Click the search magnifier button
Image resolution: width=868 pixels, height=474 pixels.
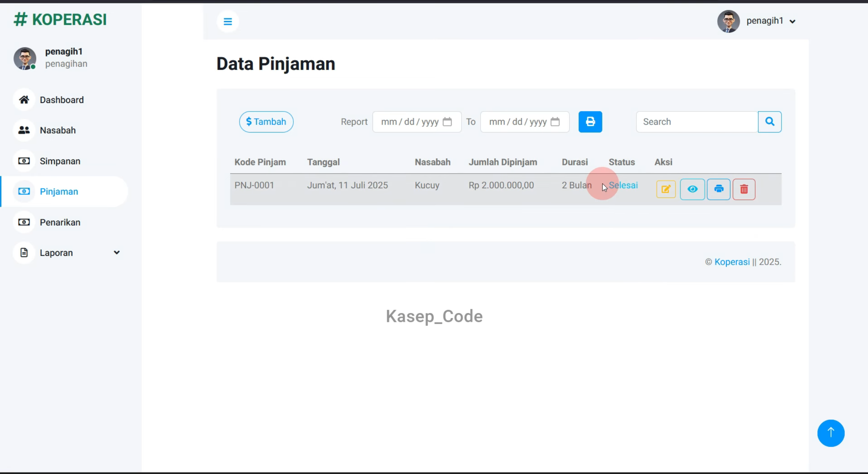[x=770, y=122]
